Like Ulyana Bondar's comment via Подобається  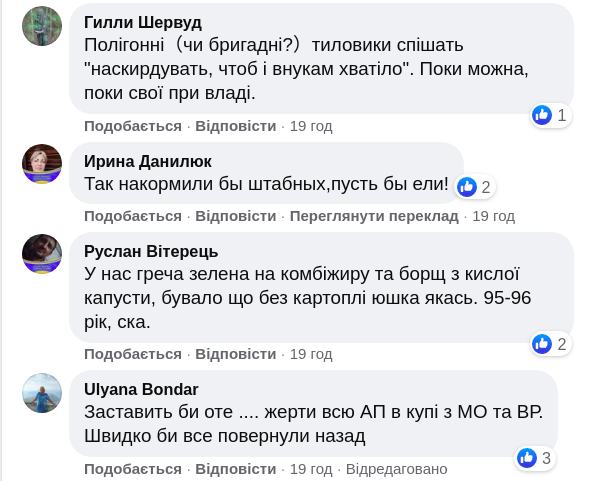(x=133, y=469)
